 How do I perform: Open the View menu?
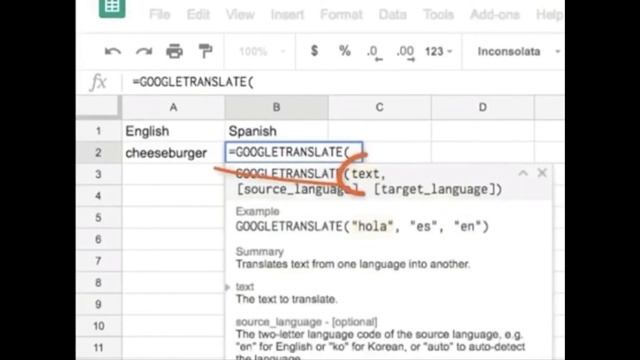[x=240, y=15]
